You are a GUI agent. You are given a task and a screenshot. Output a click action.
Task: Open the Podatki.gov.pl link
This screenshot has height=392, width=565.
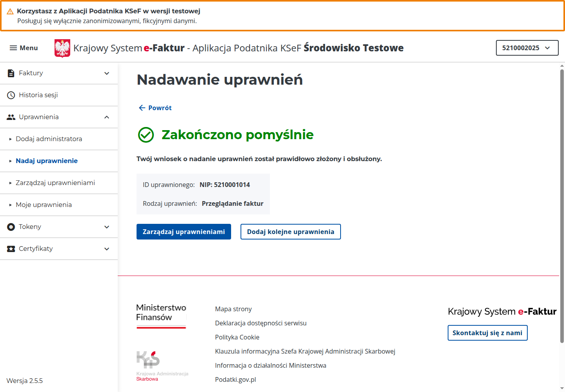tap(235, 379)
